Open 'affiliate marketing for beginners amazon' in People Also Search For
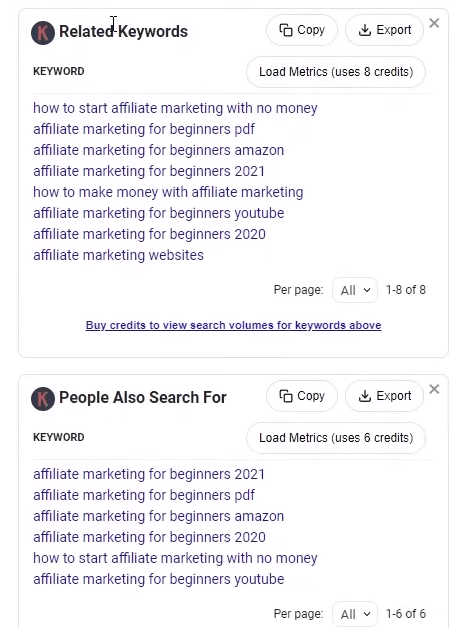The height and width of the screenshot is (628, 460). (158, 516)
